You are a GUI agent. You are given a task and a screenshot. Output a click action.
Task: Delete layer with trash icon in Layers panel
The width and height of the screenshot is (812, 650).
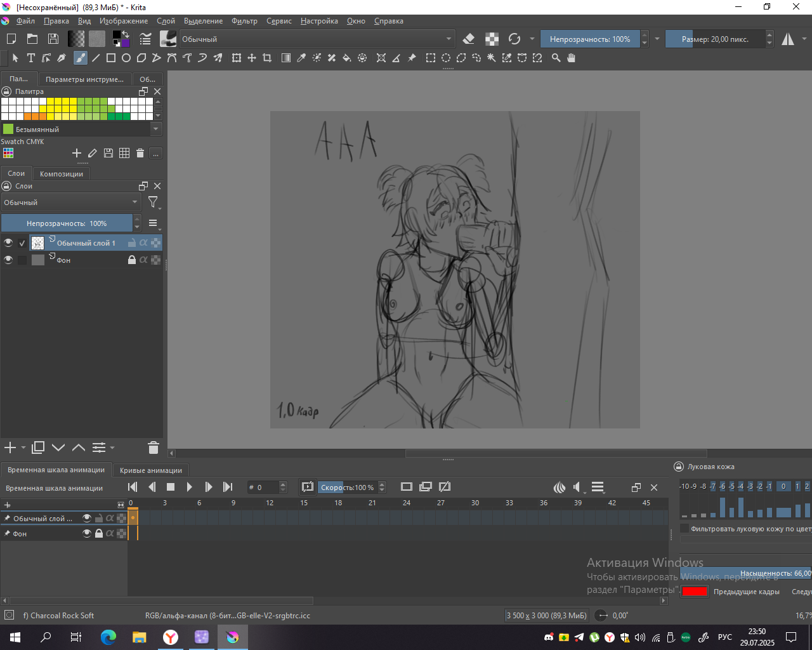coord(153,448)
